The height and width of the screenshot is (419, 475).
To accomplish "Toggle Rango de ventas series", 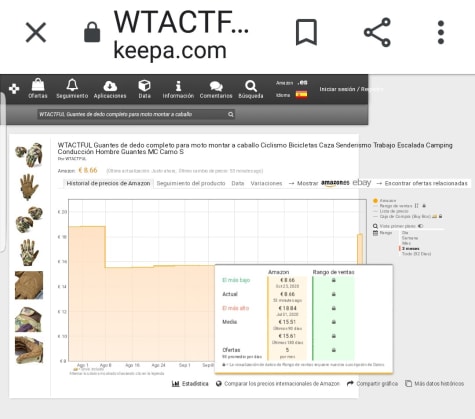I will pyautogui.click(x=396, y=206).
